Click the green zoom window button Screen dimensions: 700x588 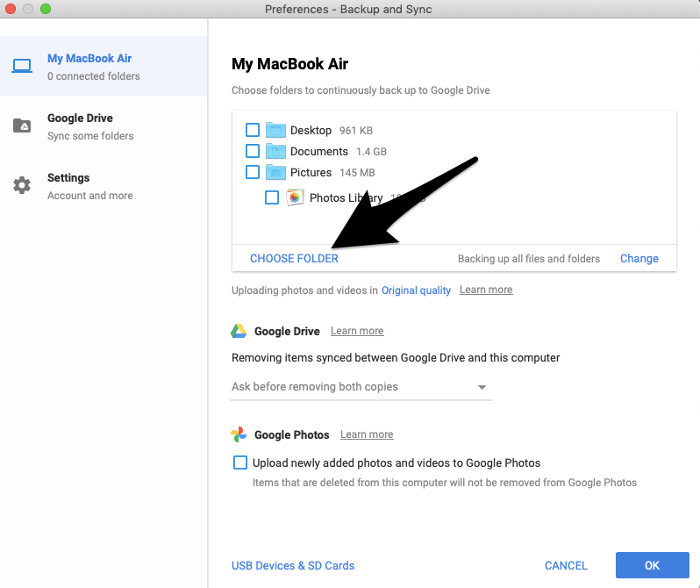(46, 9)
